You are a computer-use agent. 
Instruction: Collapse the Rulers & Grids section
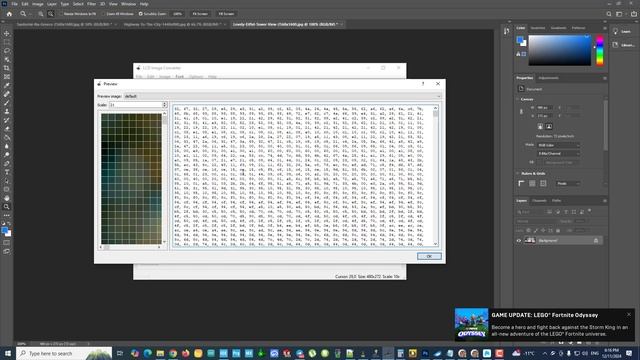pos(518,173)
